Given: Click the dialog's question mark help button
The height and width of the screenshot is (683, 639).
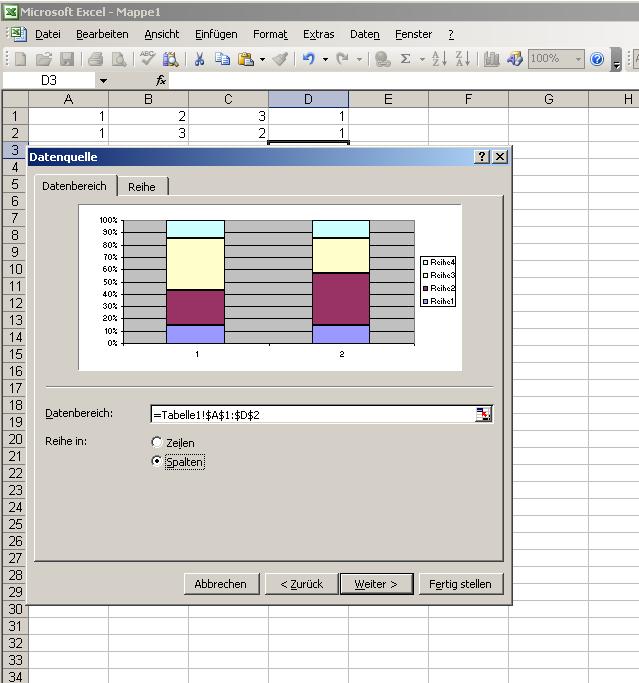Looking at the screenshot, I should tap(482, 157).
